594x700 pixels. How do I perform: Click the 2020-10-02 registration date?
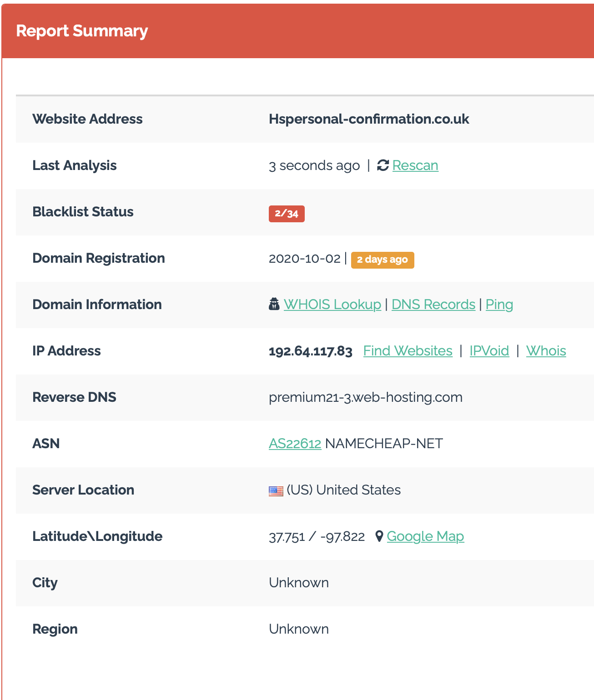point(304,259)
